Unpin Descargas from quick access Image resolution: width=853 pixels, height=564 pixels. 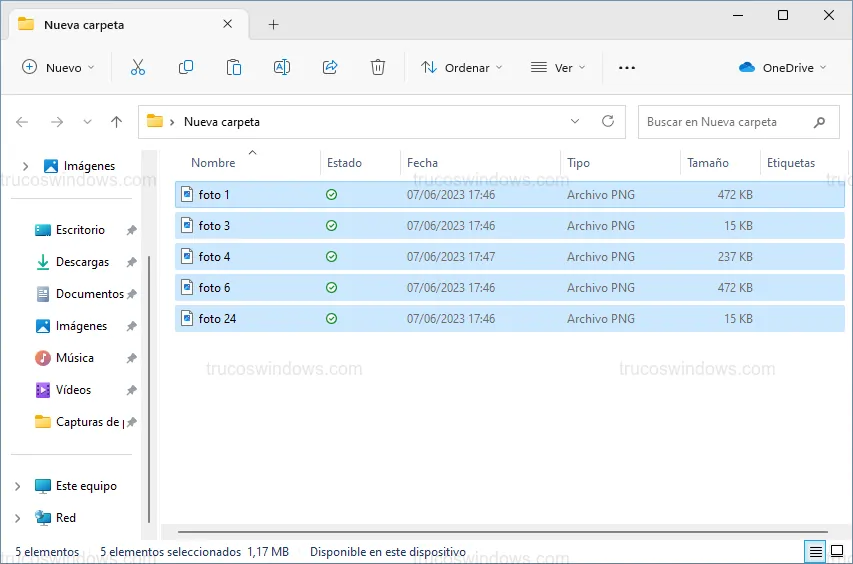[131, 262]
